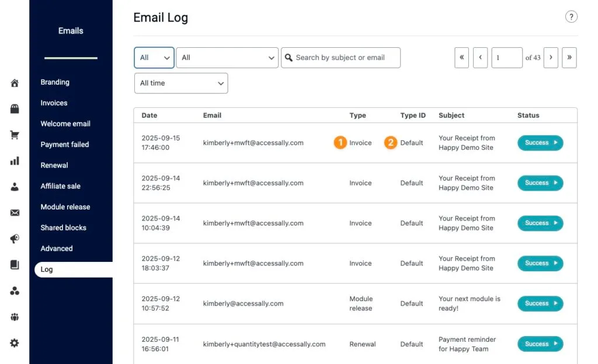Open the "All time" date range dropdown
The height and width of the screenshot is (364, 598).
coord(181,83)
